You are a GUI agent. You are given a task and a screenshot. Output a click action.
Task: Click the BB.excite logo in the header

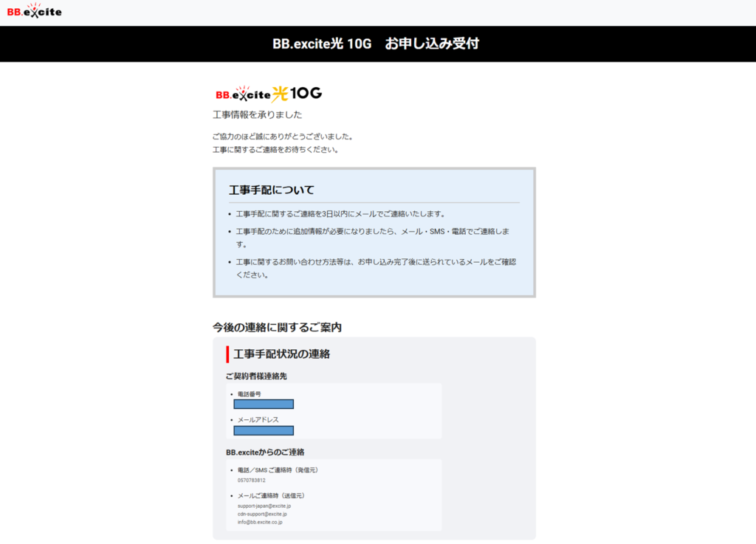34,11
